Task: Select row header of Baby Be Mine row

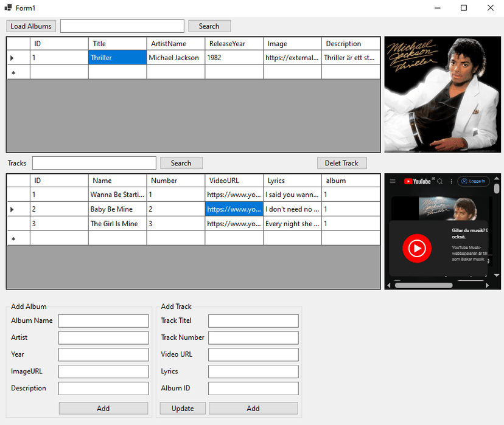Action: pos(18,209)
